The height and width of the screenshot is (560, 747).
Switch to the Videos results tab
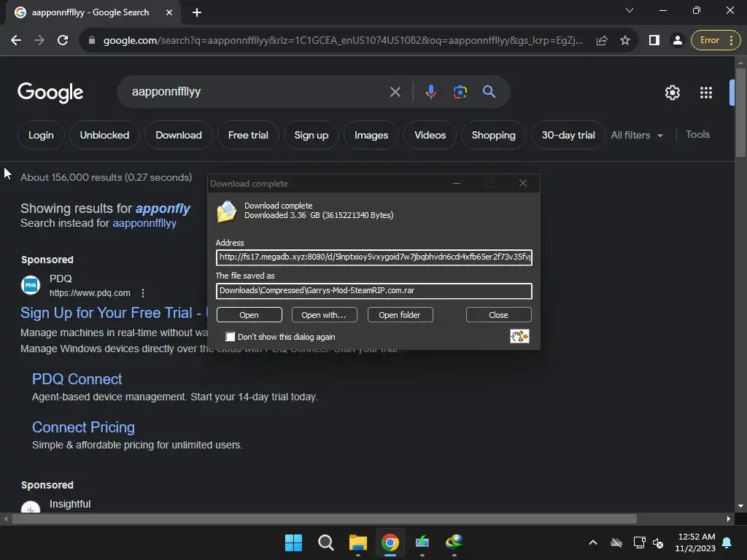click(x=430, y=135)
